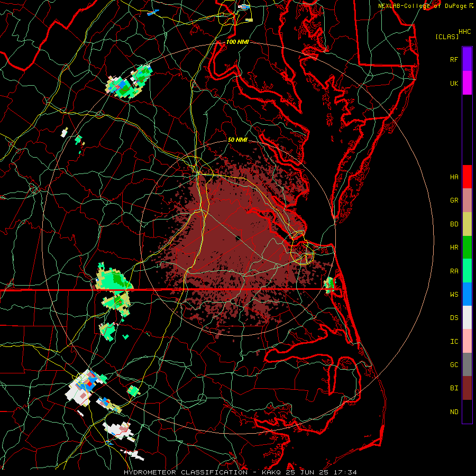Screen dimensions: 476x476
Task: Click the small rain cell on the coast
Action: tap(329, 286)
